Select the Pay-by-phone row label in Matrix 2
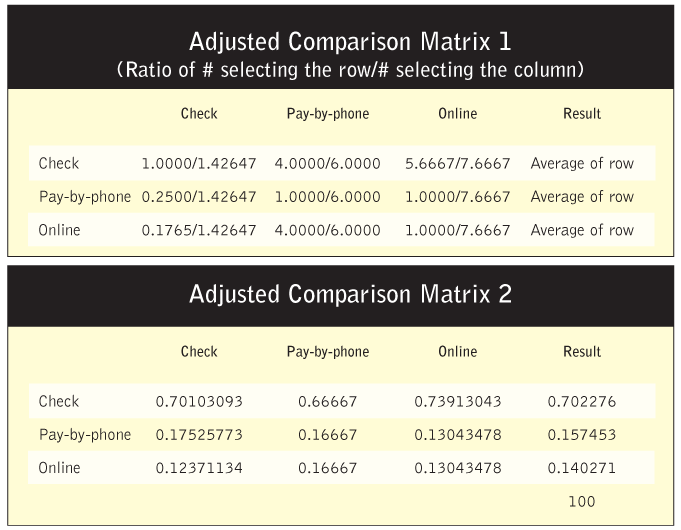681x530 pixels. tap(85, 435)
